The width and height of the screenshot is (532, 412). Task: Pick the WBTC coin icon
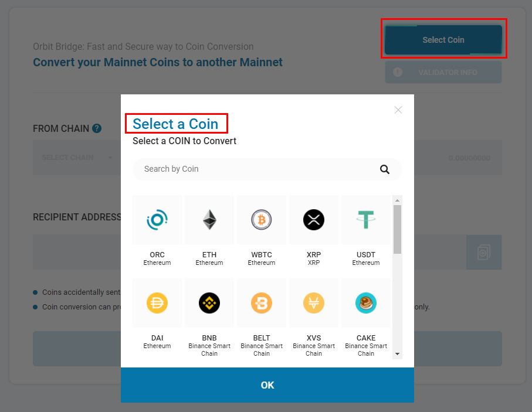(x=262, y=220)
